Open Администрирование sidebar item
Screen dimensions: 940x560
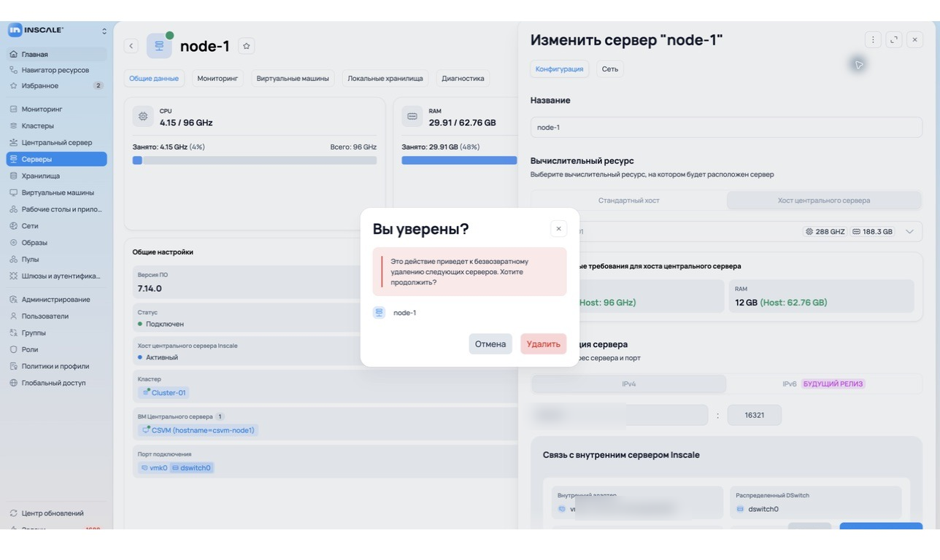tap(57, 300)
